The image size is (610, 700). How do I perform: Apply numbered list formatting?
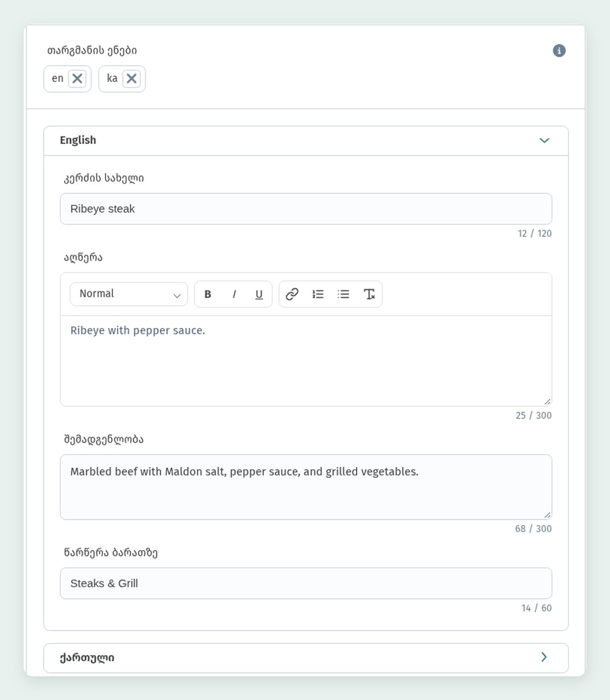pyautogui.click(x=318, y=294)
